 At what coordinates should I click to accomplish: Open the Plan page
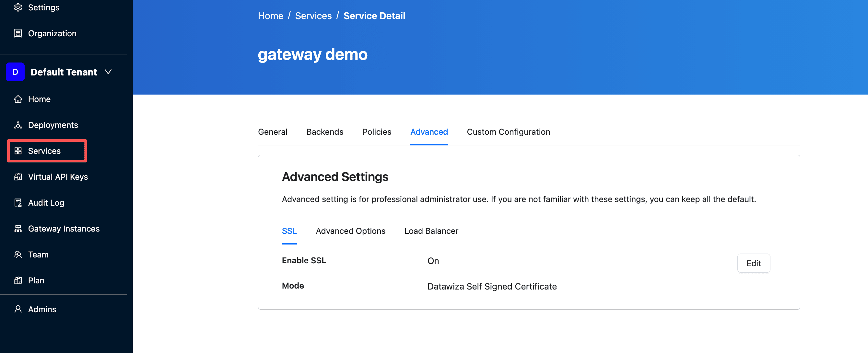click(x=36, y=280)
